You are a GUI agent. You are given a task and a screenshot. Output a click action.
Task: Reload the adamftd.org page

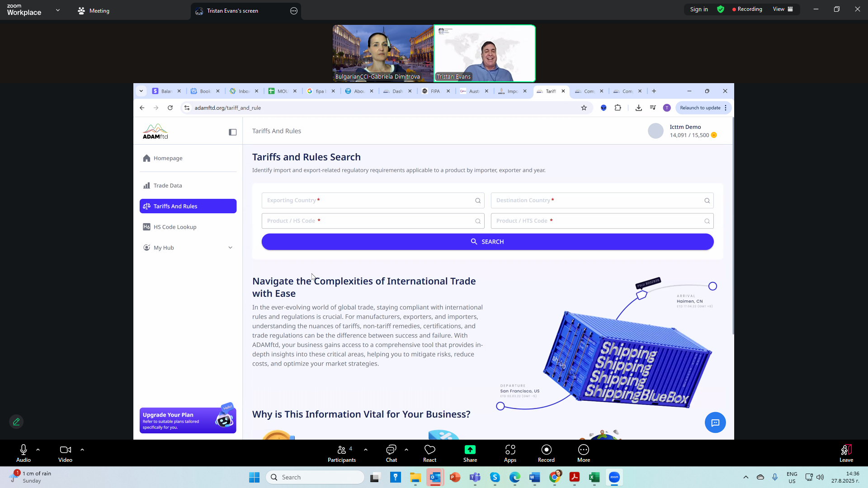[x=170, y=108]
